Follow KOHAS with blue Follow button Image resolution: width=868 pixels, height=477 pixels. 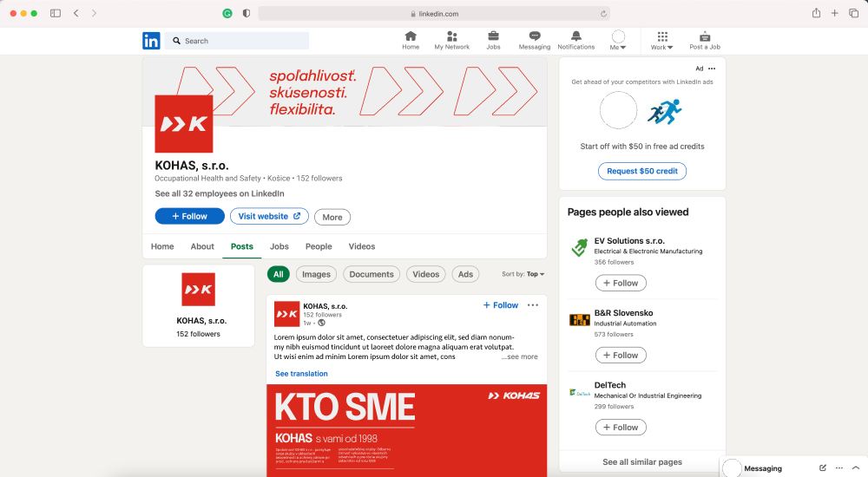[190, 216]
